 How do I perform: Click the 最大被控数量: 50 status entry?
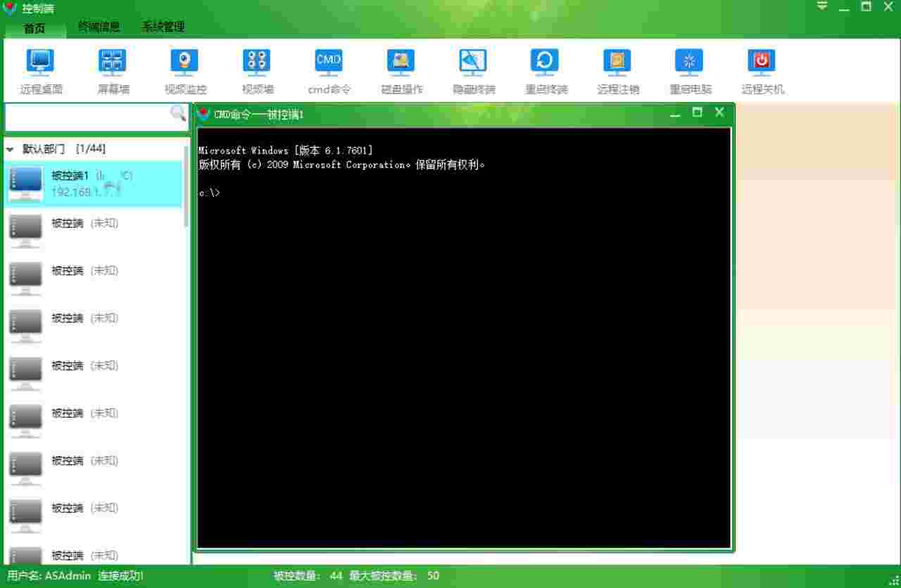coord(394,575)
